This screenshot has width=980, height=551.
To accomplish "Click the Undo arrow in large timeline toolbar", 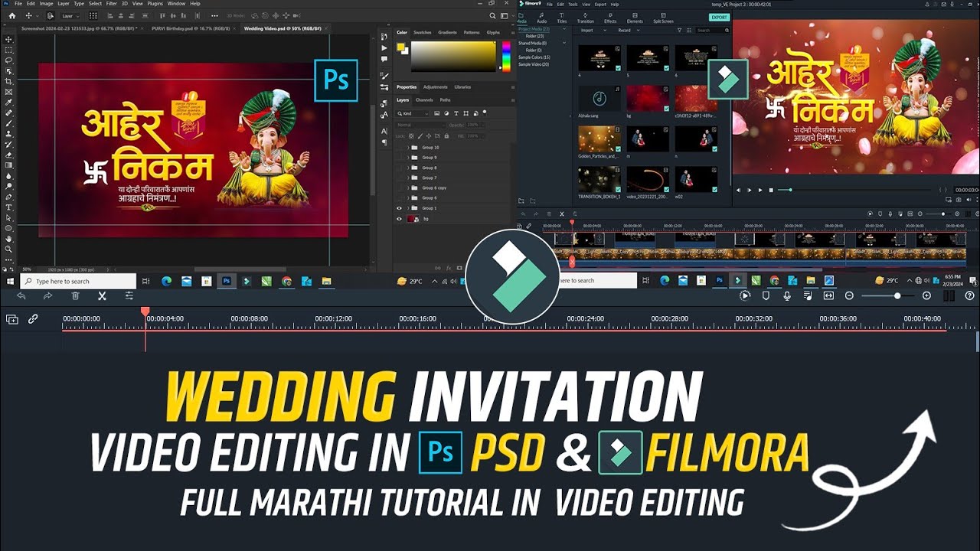I will (x=21, y=296).
